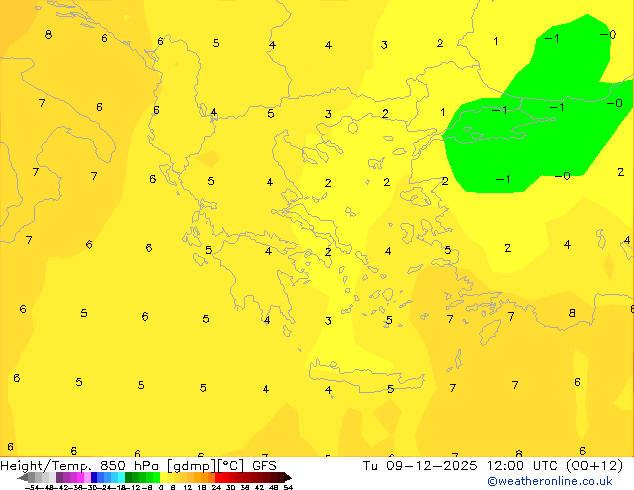Click the '54' label at color scale end
Viewport: 634px width, 490px height.
tap(288, 487)
